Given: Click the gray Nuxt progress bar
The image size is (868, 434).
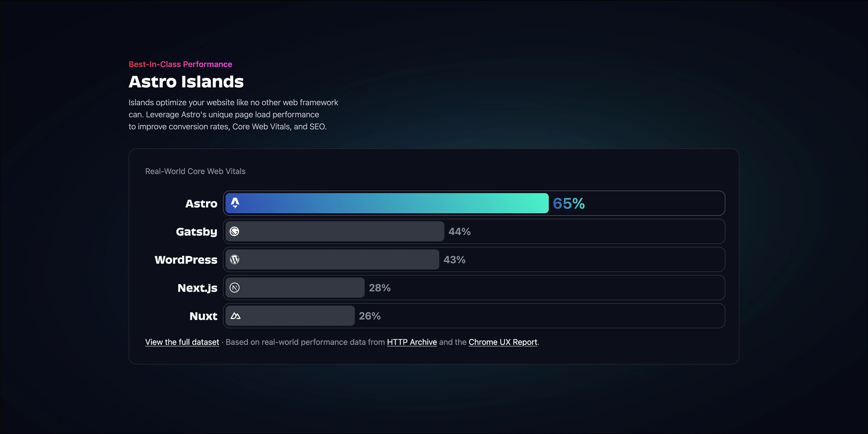Looking at the screenshot, I should [290, 316].
